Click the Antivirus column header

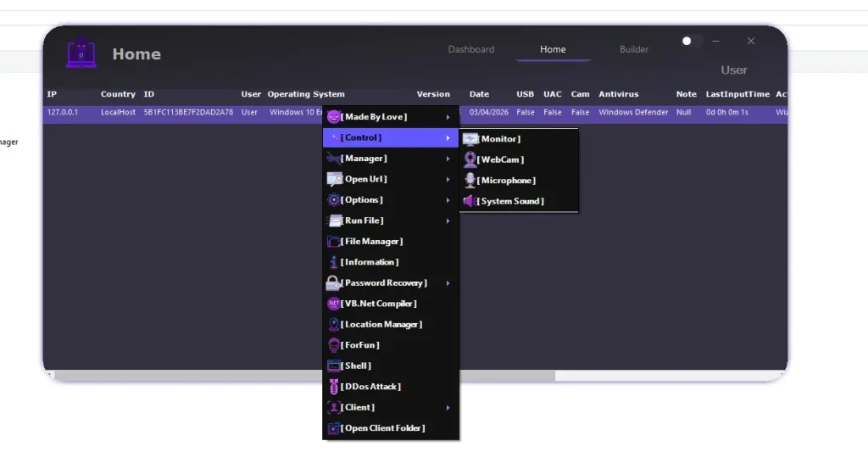pyautogui.click(x=618, y=94)
